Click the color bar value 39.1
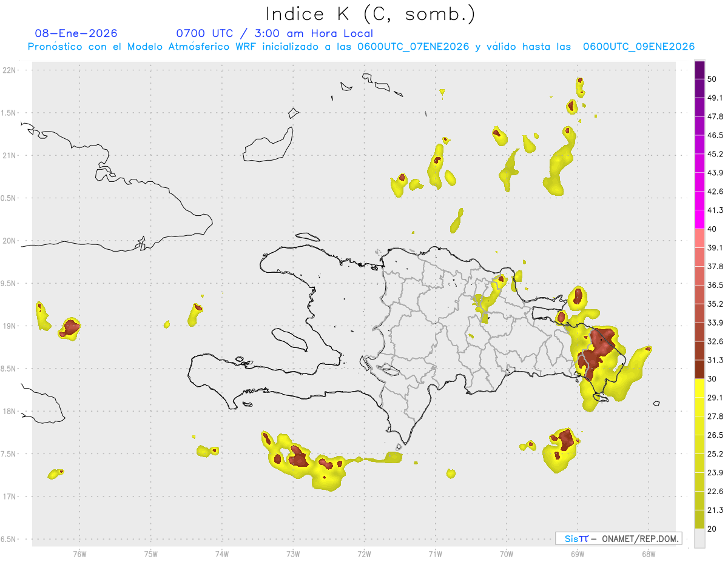Viewport: 728px width, 562px height. click(715, 247)
